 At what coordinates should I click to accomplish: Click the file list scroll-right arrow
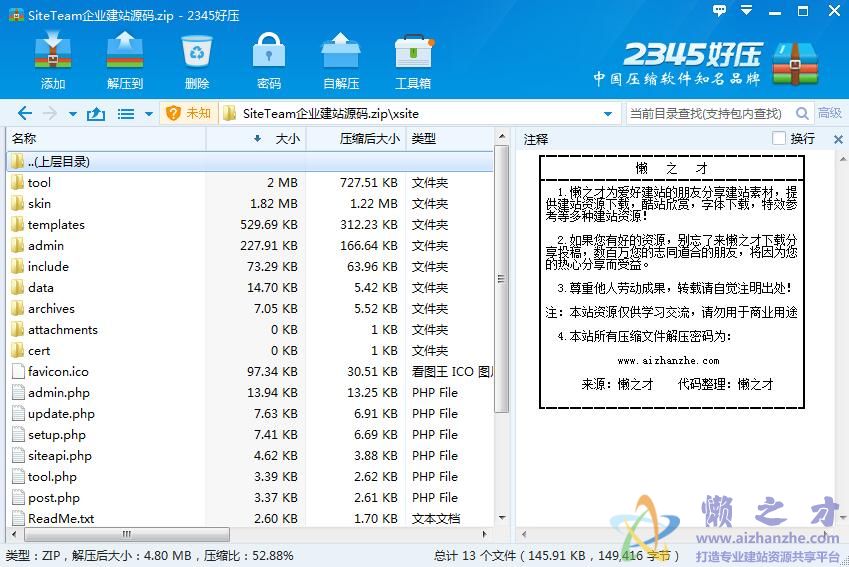(x=485, y=535)
